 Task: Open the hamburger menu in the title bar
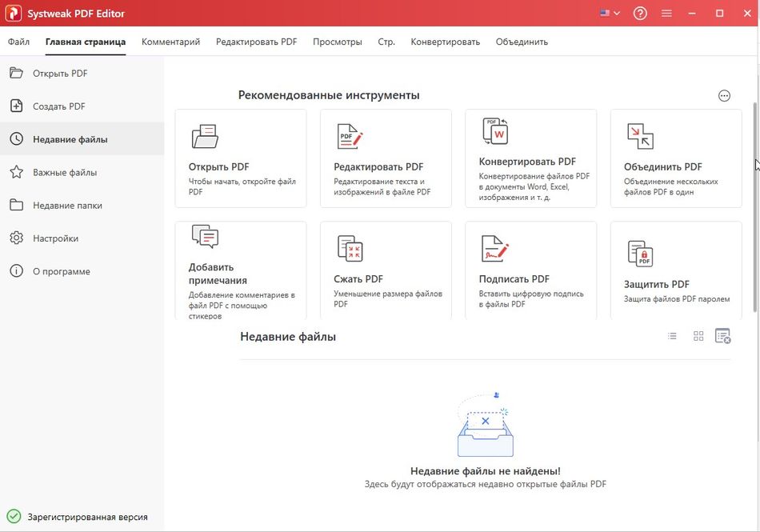666,13
